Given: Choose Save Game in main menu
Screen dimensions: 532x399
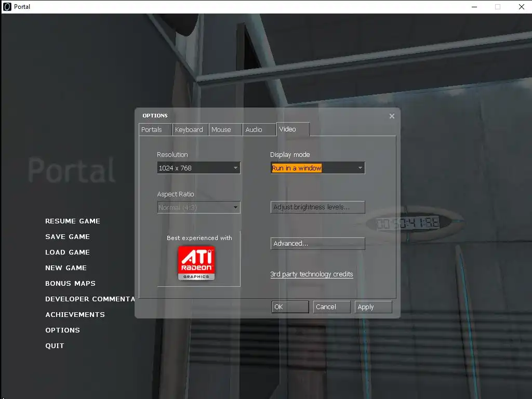Looking at the screenshot, I should 68,237.
